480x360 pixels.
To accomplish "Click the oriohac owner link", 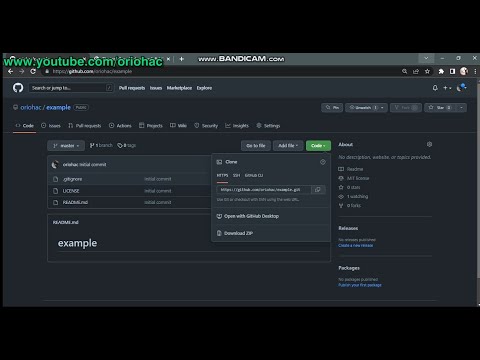I will pyautogui.click(x=31, y=107).
